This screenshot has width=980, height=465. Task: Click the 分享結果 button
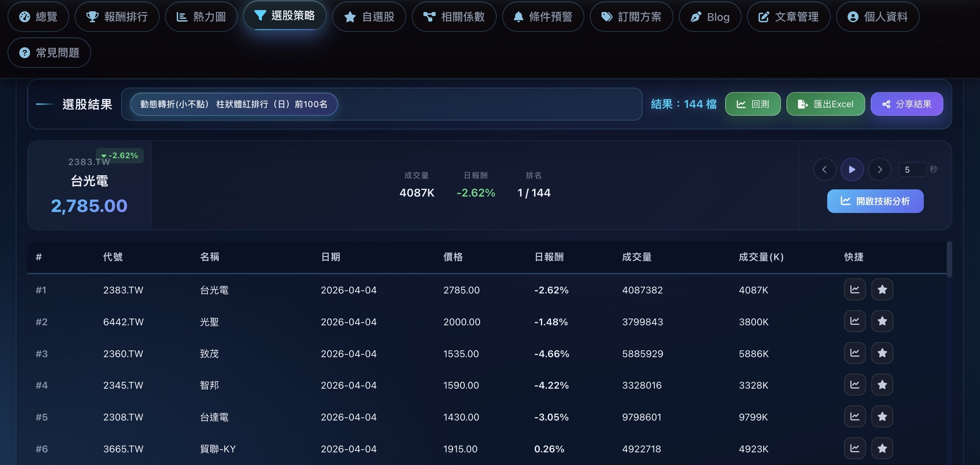click(x=907, y=104)
